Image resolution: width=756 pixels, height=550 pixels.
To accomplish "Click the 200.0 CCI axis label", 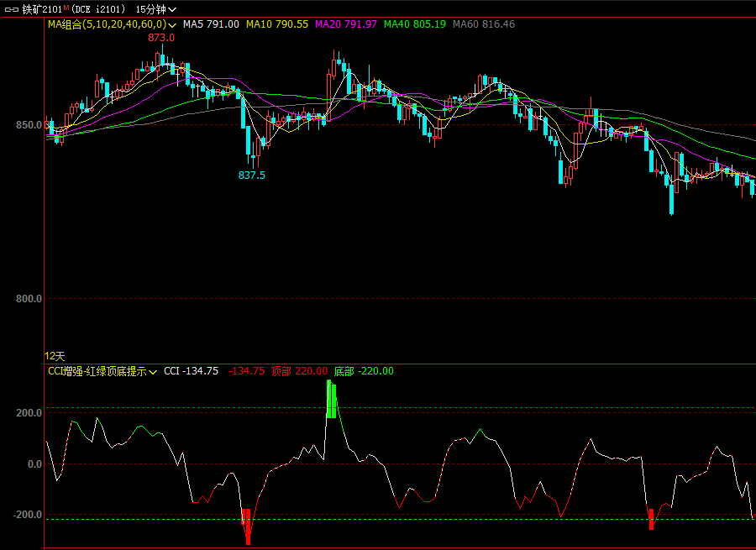I will 29,413.
